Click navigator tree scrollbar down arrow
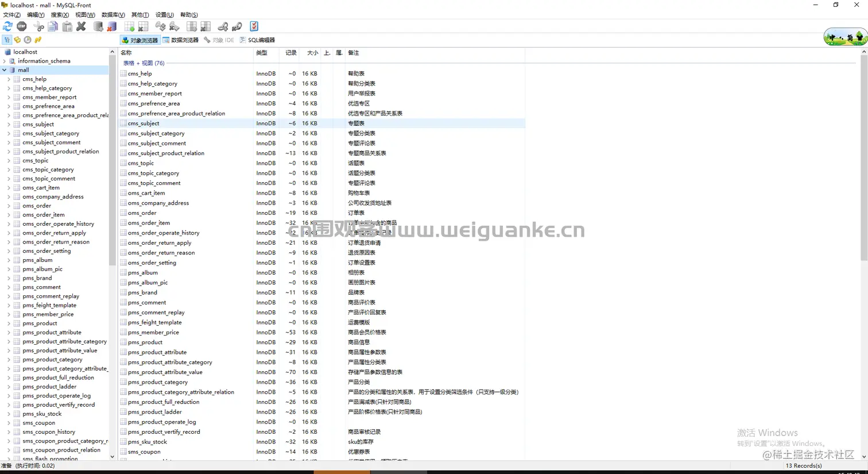The image size is (868, 474). tap(112, 457)
